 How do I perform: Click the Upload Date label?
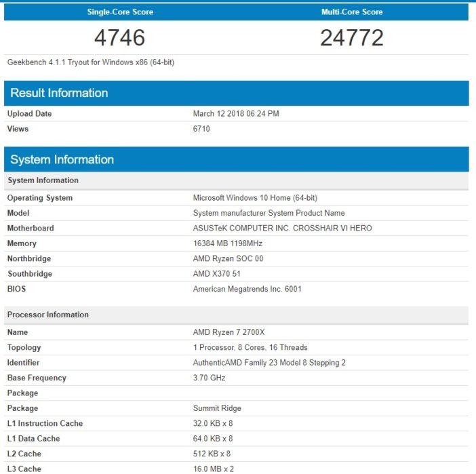[29, 113]
